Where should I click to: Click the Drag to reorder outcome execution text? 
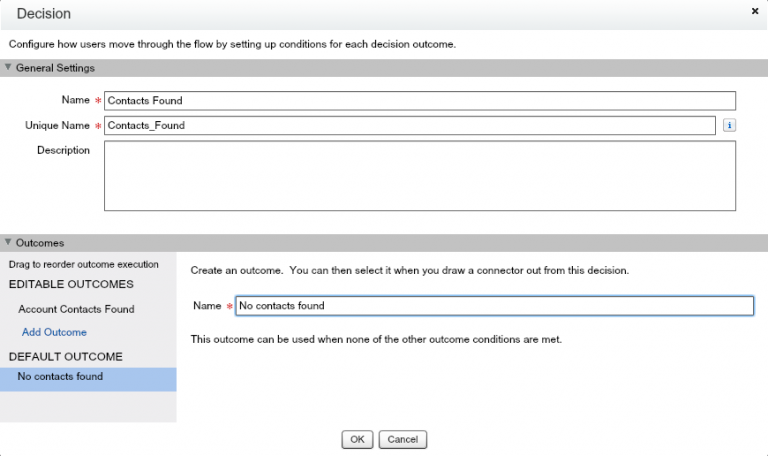[84, 264]
